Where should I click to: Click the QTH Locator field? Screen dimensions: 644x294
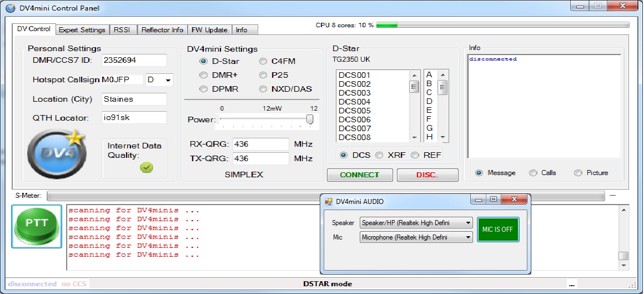click(134, 118)
